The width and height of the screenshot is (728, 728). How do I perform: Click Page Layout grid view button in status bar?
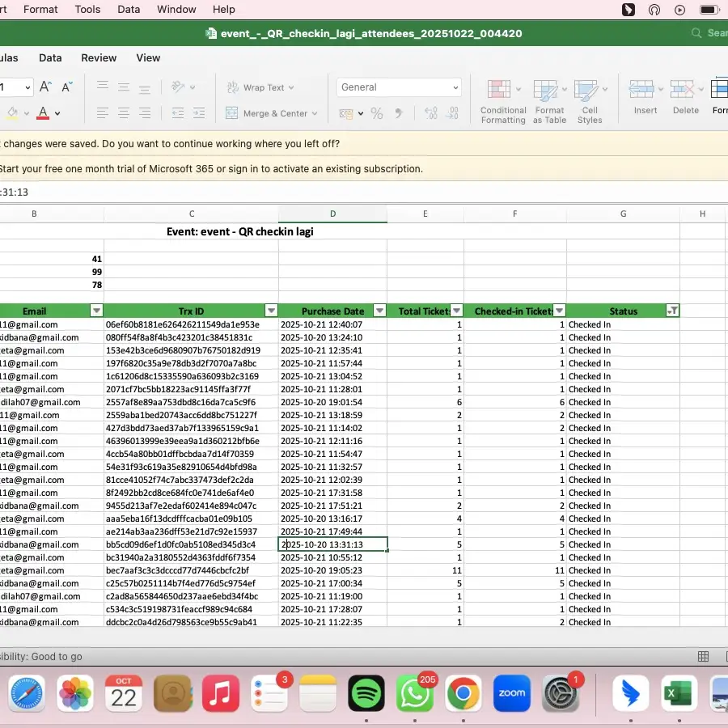pyautogui.click(x=703, y=656)
